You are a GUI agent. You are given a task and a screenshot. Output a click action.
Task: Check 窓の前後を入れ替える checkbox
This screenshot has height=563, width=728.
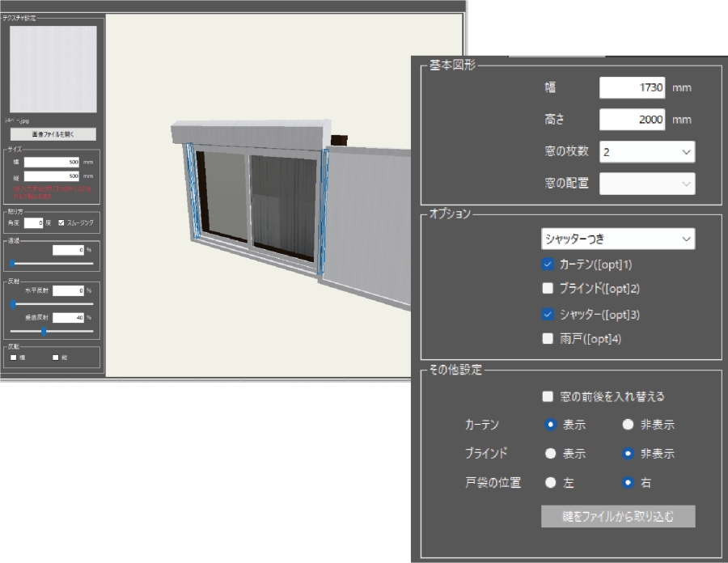[x=548, y=396]
